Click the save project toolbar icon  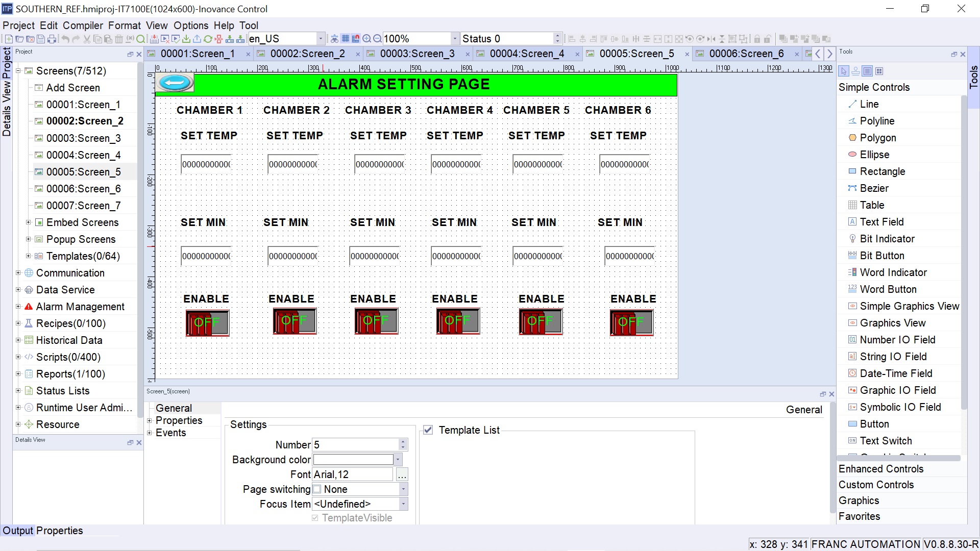tap(41, 39)
